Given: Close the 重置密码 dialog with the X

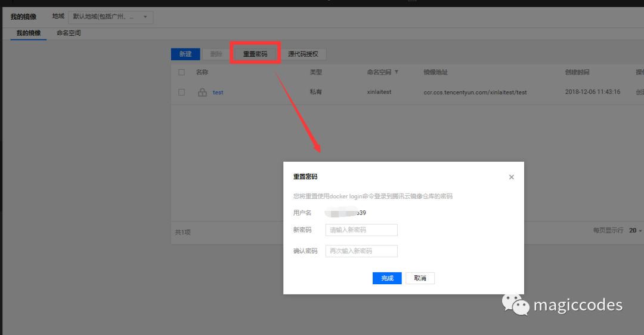Looking at the screenshot, I should pos(512,177).
